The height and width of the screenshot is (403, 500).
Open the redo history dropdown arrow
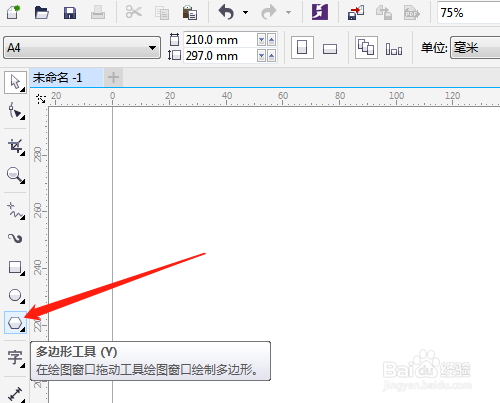pos(288,13)
